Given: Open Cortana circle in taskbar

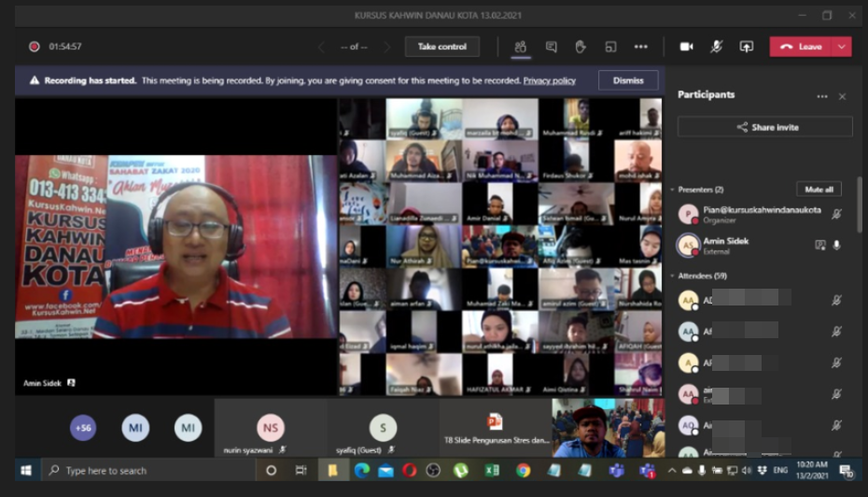Looking at the screenshot, I should click(x=272, y=471).
